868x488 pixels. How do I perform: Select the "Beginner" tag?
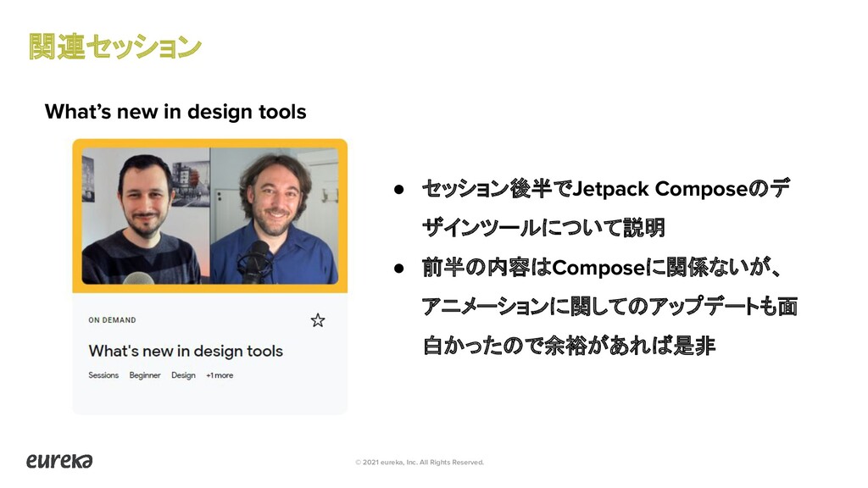pos(145,375)
